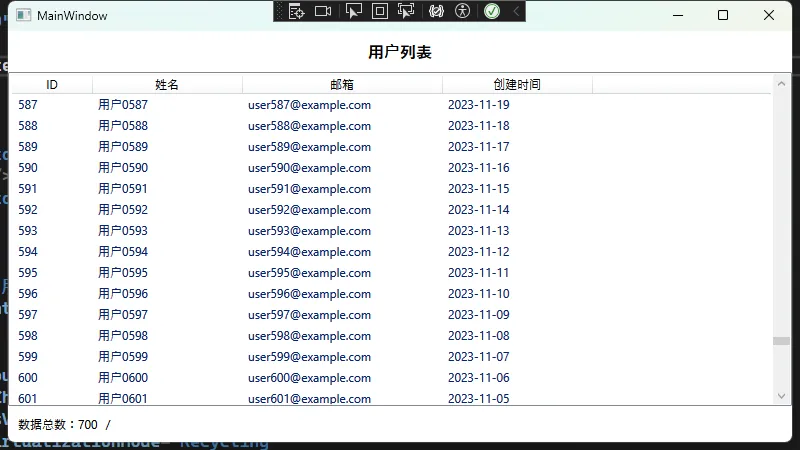Sort by ID column header

[52, 85]
